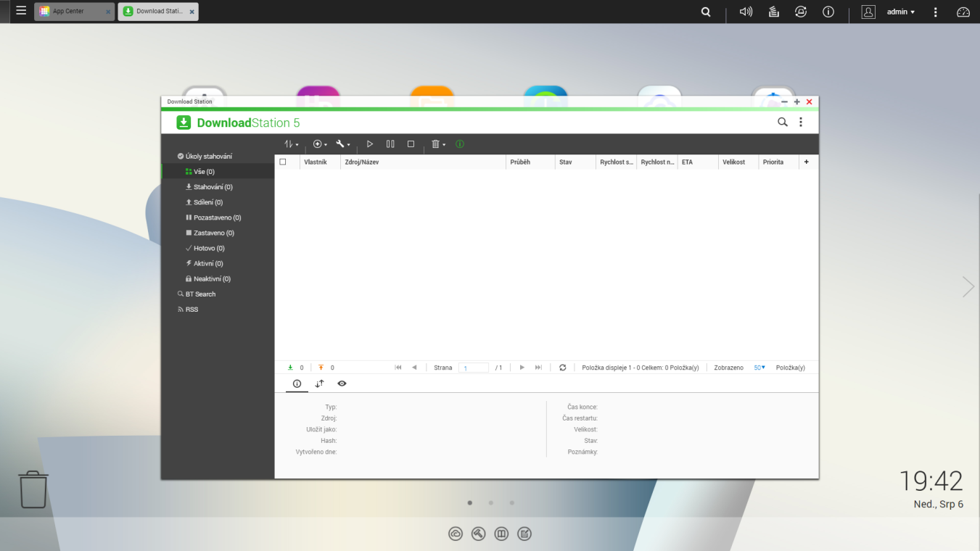Open the myQNAPcloud cloud icon at bottom
The height and width of the screenshot is (551, 980).
point(456,534)
